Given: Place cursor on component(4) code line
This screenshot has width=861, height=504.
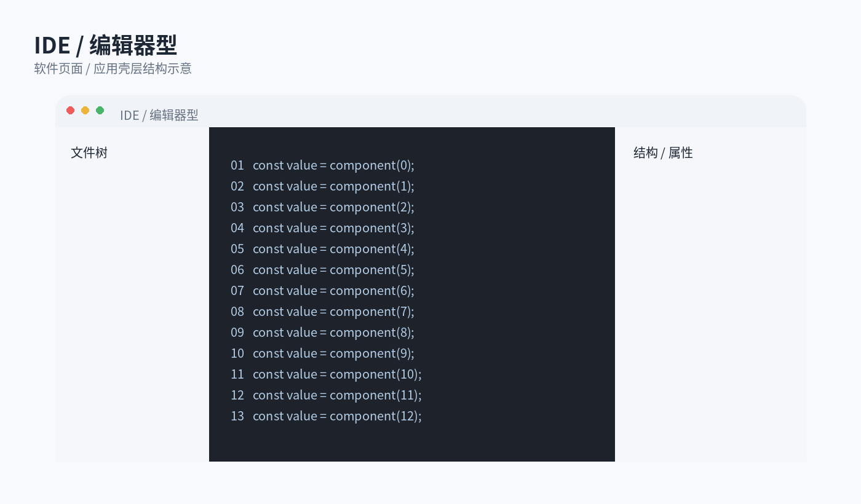Looking at the screenshot, I should click(333, 249).
